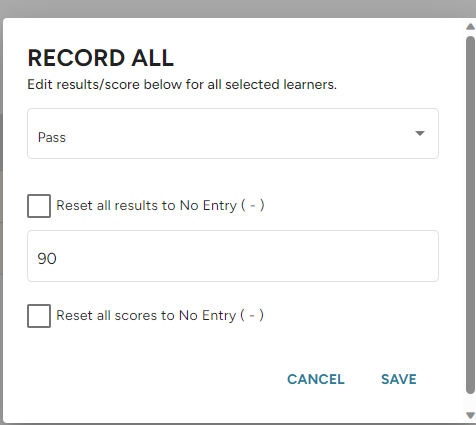Viewport: 476px width, 425px height.
Task: Click the CANCEL button
Action: 316,379
